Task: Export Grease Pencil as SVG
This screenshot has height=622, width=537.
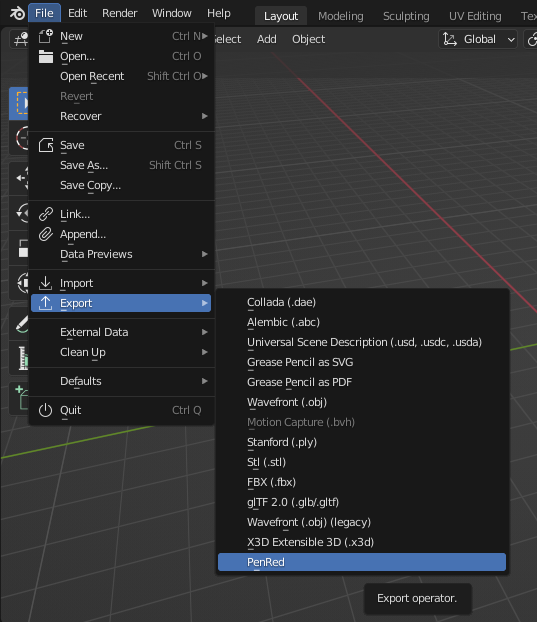Action: click(362, 362)
